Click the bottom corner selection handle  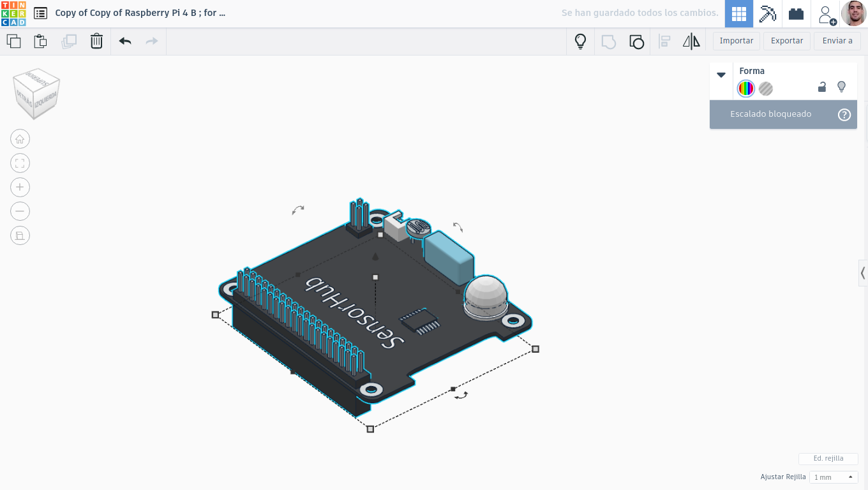[370, 429]
